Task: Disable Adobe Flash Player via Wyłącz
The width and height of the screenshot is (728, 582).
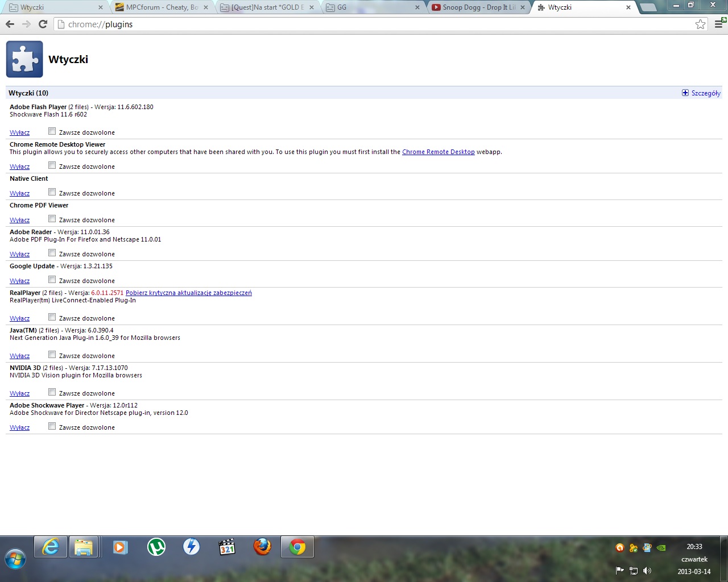Action: click(19, 132)
